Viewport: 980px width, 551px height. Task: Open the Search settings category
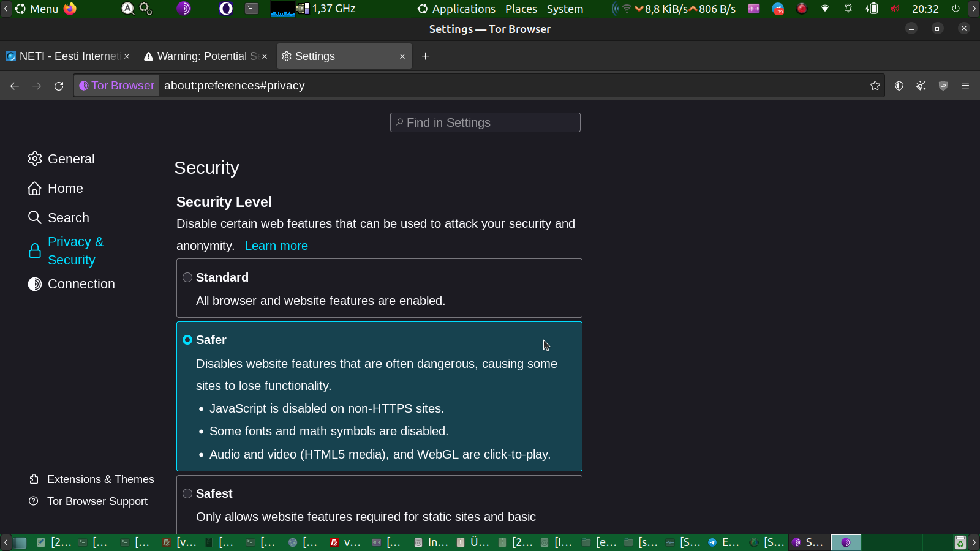[x=58, y=218]
